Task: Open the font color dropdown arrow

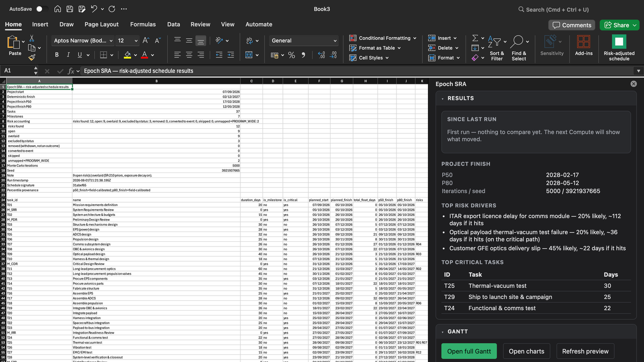Action: 153,55
